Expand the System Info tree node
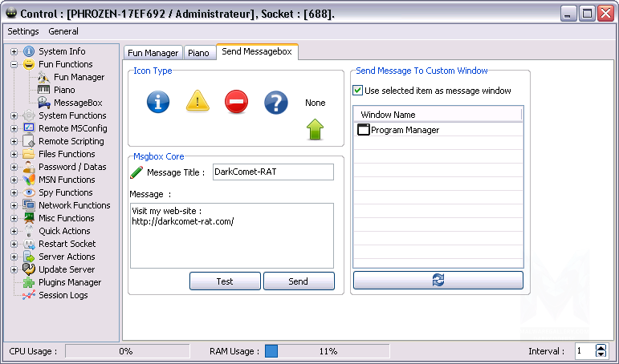The width and height of the screenshot is (619, 364). [x=14, y=51]
